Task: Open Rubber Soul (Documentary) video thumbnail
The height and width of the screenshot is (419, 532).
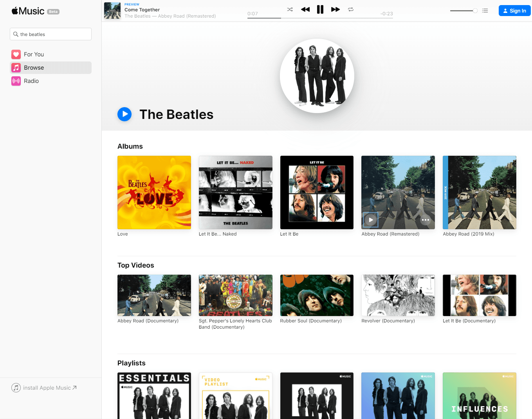Action: (317, 295)
